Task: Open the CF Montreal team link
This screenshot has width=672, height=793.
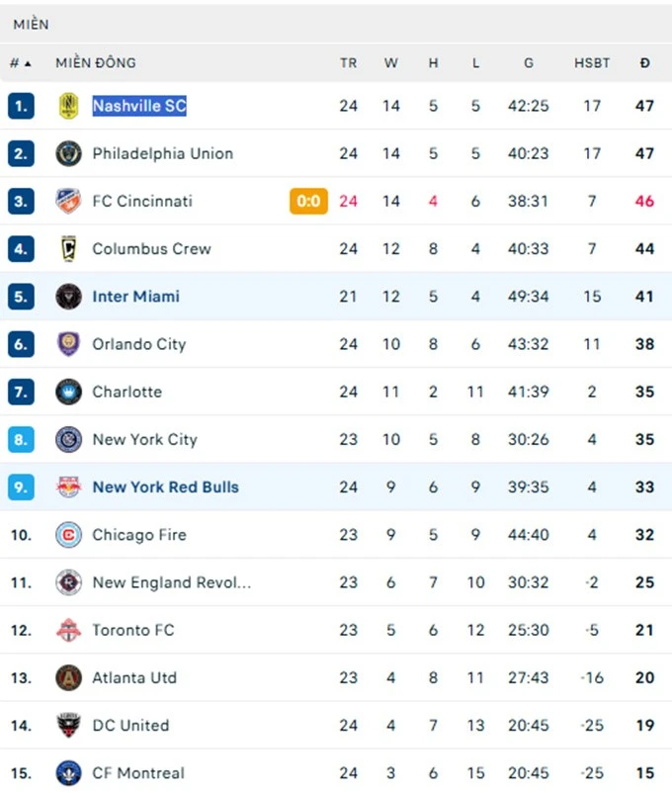Action: pyautogui.click(x=138, y=772)
